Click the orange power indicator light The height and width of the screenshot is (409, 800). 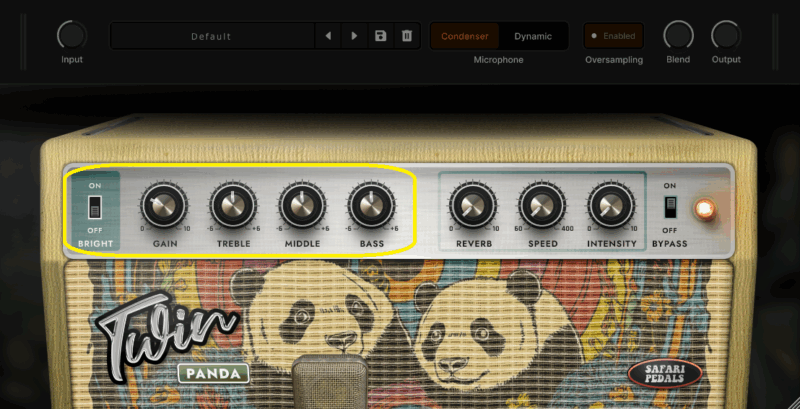click(705, 209)
